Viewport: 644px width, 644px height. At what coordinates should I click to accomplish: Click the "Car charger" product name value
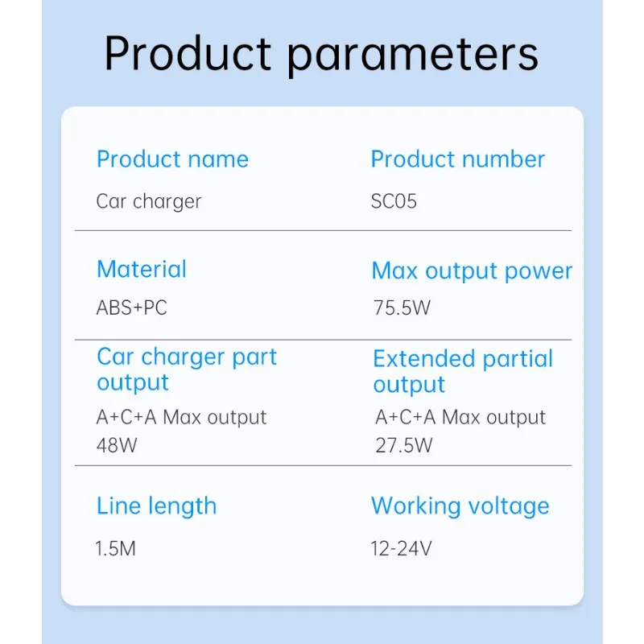click(x=148, y=201)
